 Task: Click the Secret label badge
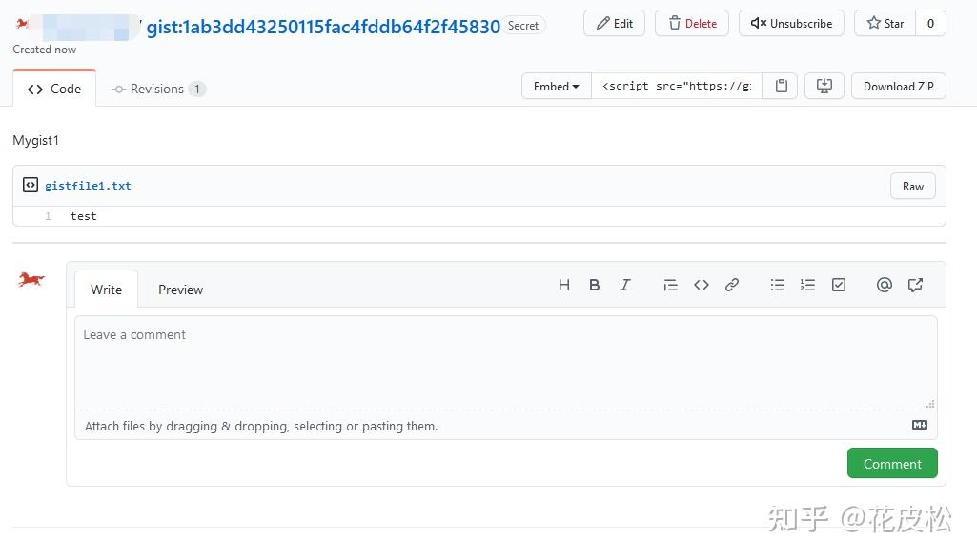click(522, 26)
